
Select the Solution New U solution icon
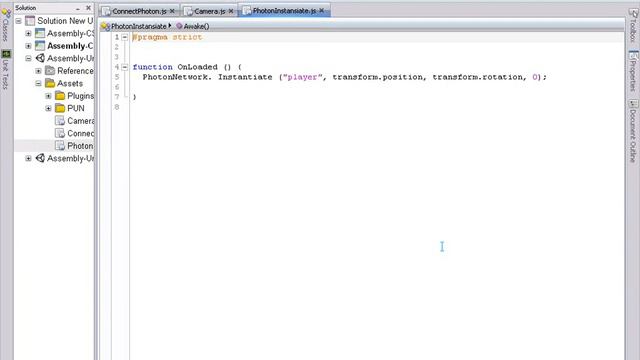30,21
